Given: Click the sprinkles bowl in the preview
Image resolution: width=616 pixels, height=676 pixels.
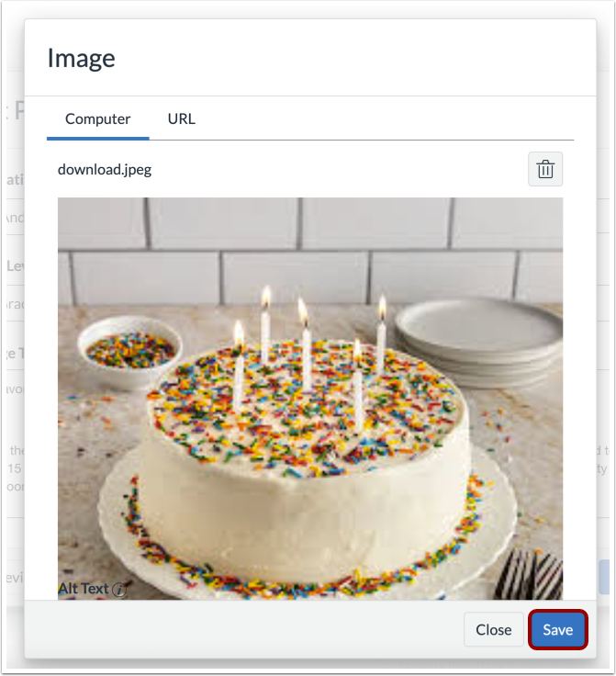Looking at the screenshot, I should [130, 352].
